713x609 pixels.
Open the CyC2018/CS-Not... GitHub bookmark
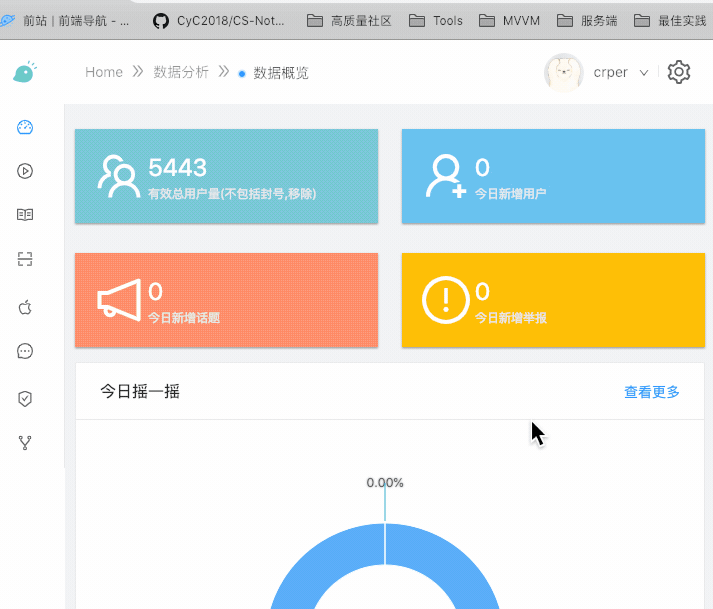pos(218,21)
